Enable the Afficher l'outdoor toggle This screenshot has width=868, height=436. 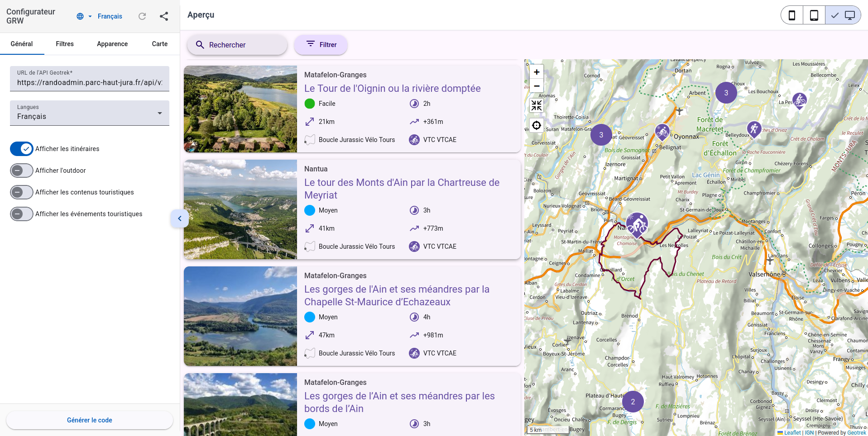(x=22, y=171)
